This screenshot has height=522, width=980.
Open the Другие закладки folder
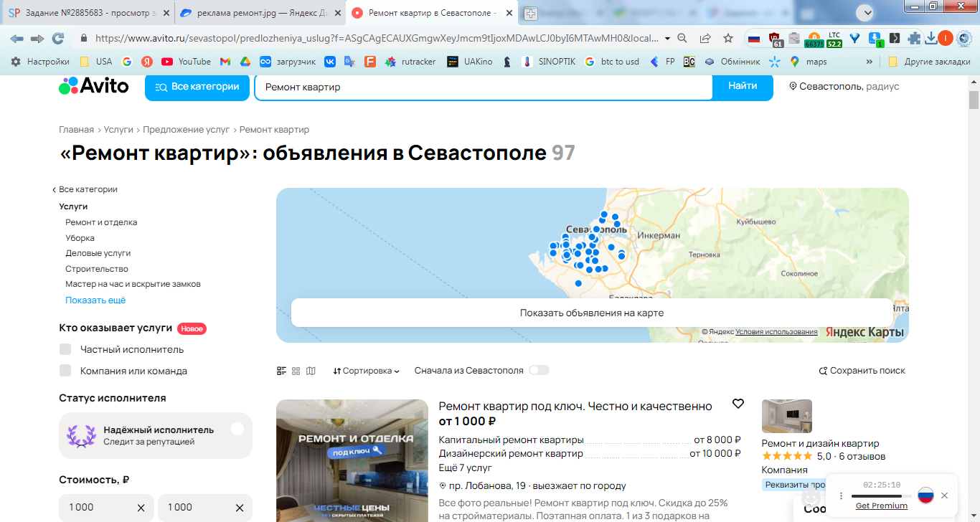[x=929, y=62]
